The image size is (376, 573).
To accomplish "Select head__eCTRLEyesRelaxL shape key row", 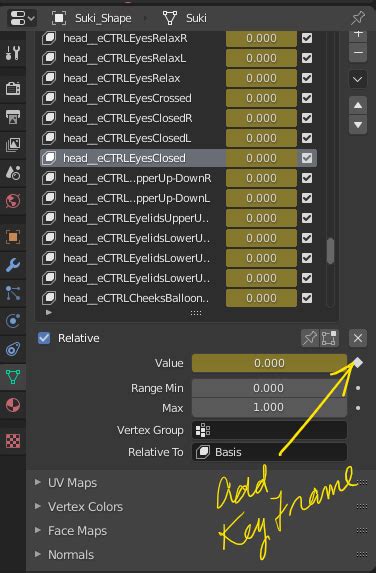I will tap(178, 58).
